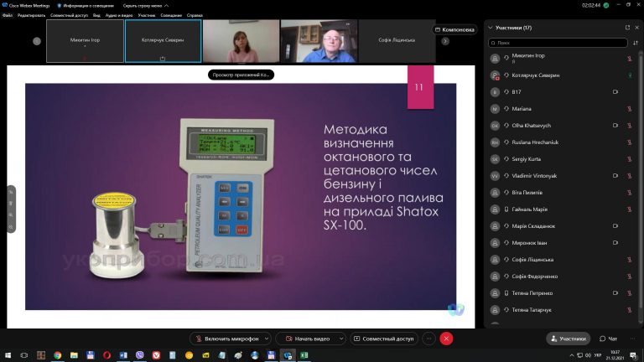This screenshot has height=362, width=644.
Task: Select participant Тетяна Татарчук
Action: click(x=562, y=310)
